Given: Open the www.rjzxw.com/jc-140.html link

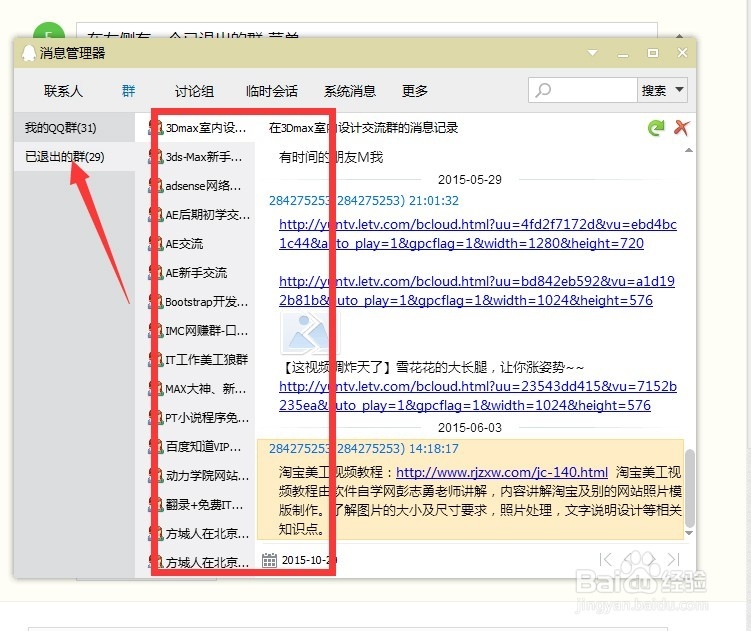Looking at the screenshot, I should (501, 472).
